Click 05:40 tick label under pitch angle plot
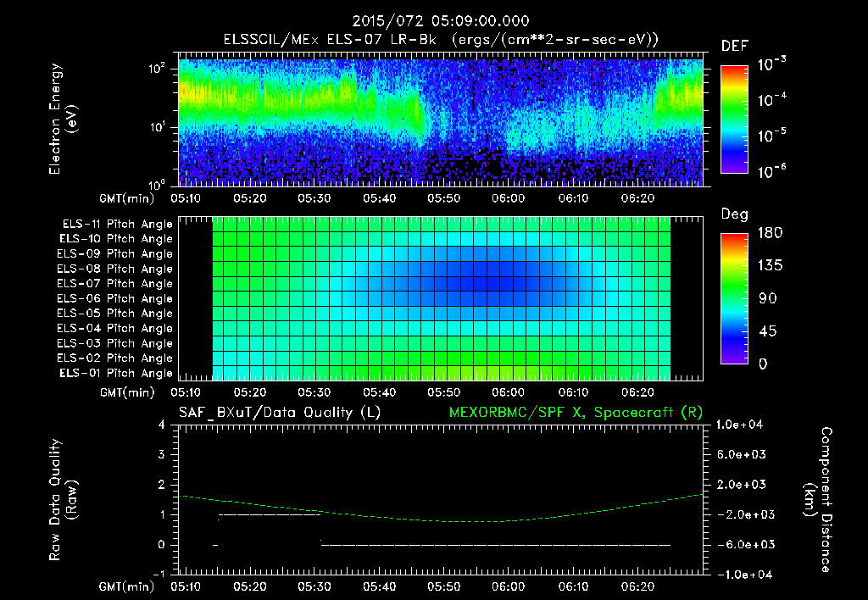Viewport: 868px width, 600px height. click(379, 392)
